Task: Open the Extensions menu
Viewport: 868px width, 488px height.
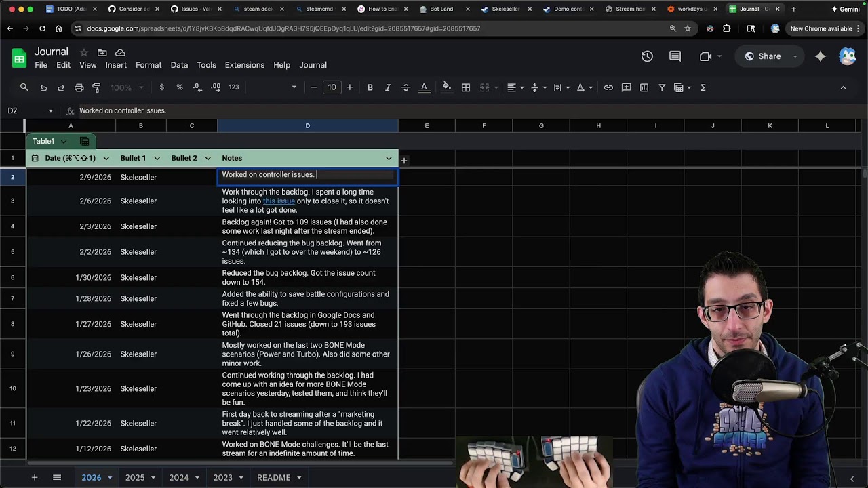Action: (245, 65)
